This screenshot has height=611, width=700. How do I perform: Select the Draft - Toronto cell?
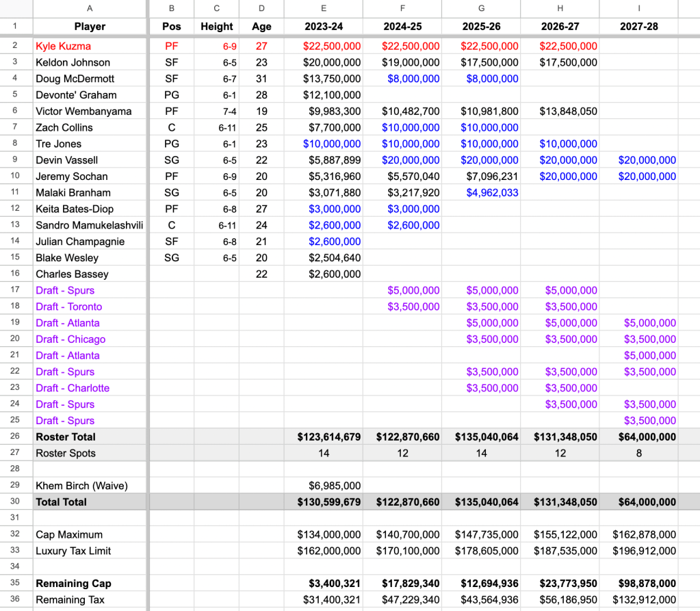[69, 307]
